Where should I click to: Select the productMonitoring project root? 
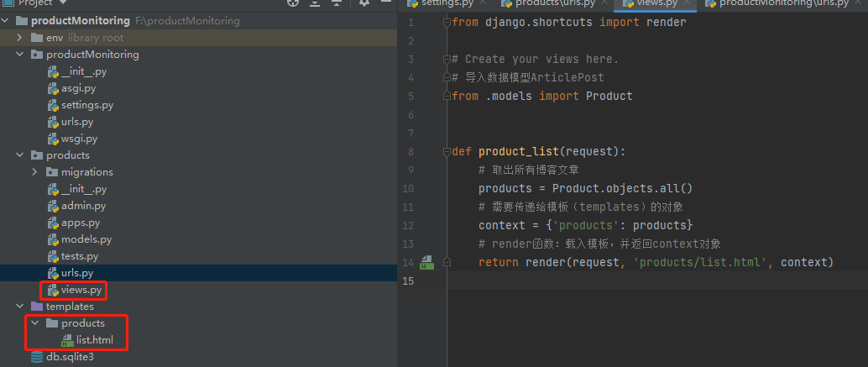(81, 21)
